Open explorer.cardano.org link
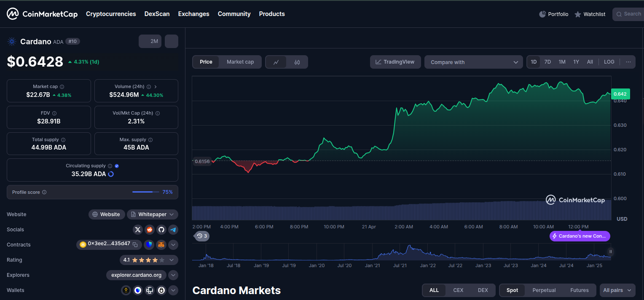 (x=136, y=275)
